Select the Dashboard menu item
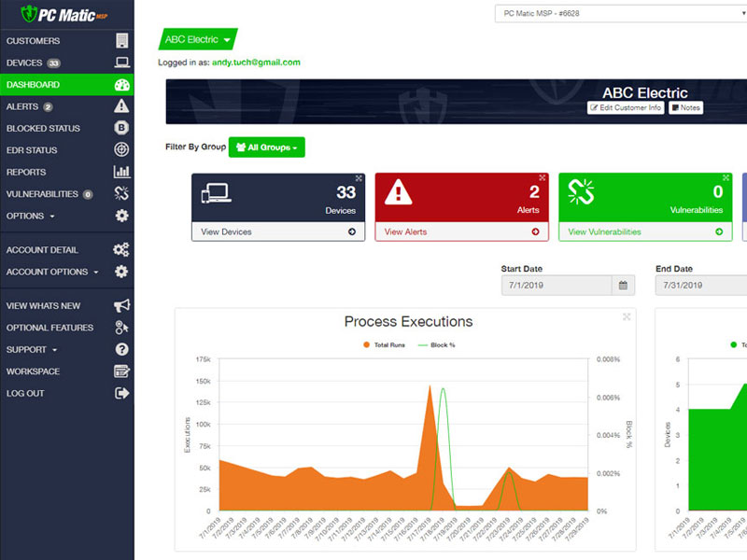Screen dimensions: 747x560 point(66,85)
